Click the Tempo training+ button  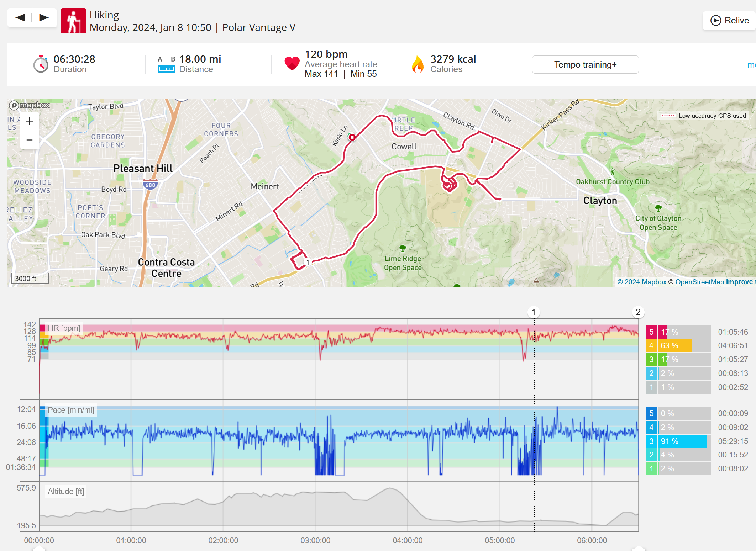click(x=585, y=64)
